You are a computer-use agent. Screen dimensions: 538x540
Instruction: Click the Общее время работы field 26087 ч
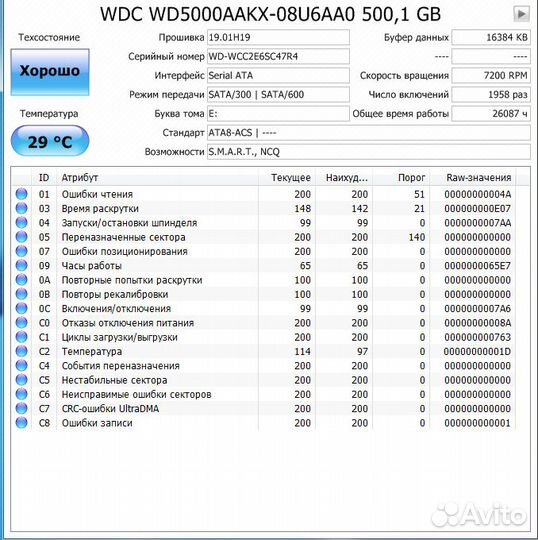coord(491,114)
